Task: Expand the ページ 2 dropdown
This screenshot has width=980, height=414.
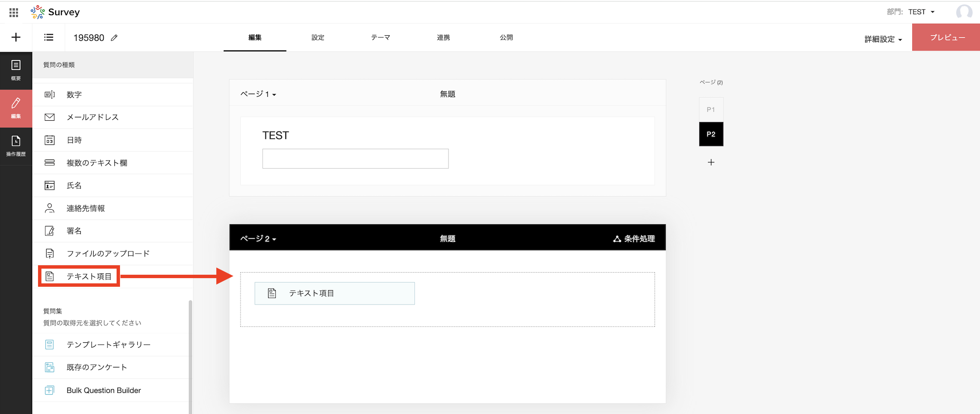Action: pyautogui.click(x=258, y=239)
